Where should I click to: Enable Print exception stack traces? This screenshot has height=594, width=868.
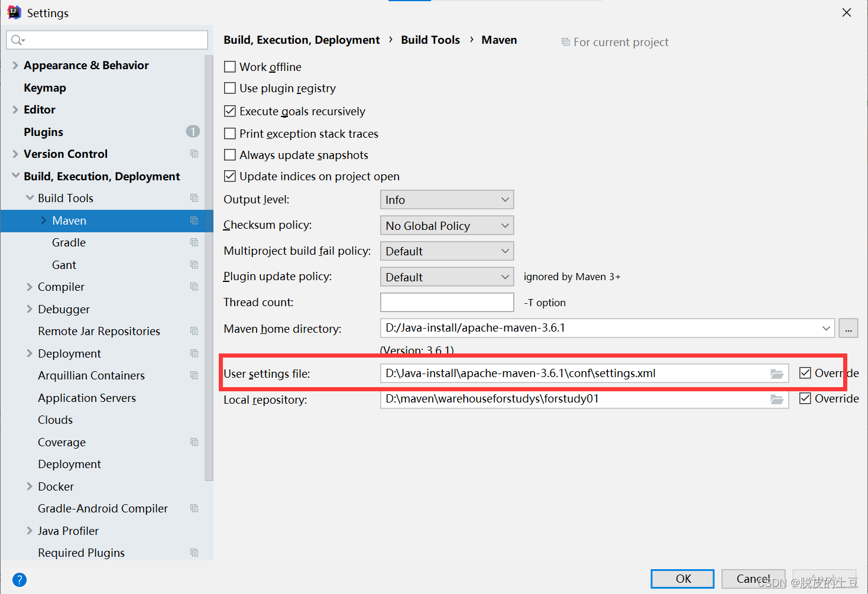coord(230,134)
